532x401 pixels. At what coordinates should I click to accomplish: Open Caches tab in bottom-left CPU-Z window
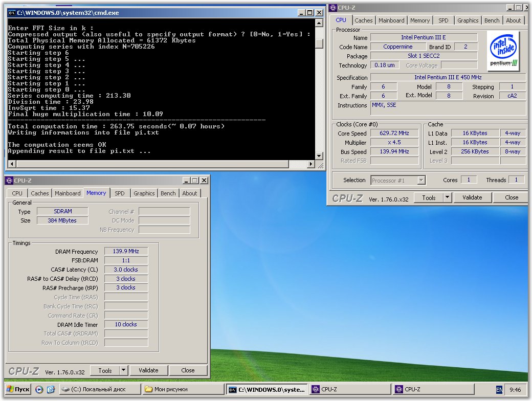coord(40,193)
